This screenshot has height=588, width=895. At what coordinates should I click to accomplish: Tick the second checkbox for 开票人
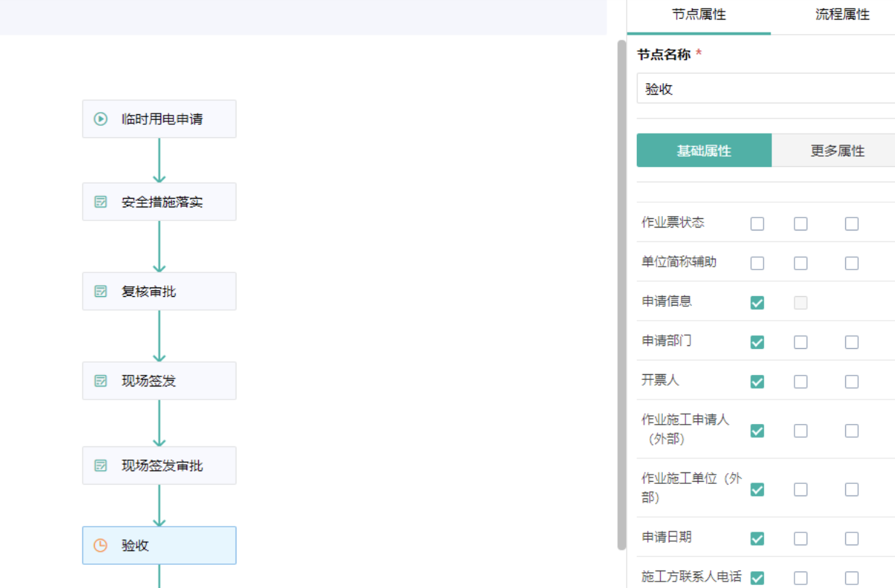800,381
